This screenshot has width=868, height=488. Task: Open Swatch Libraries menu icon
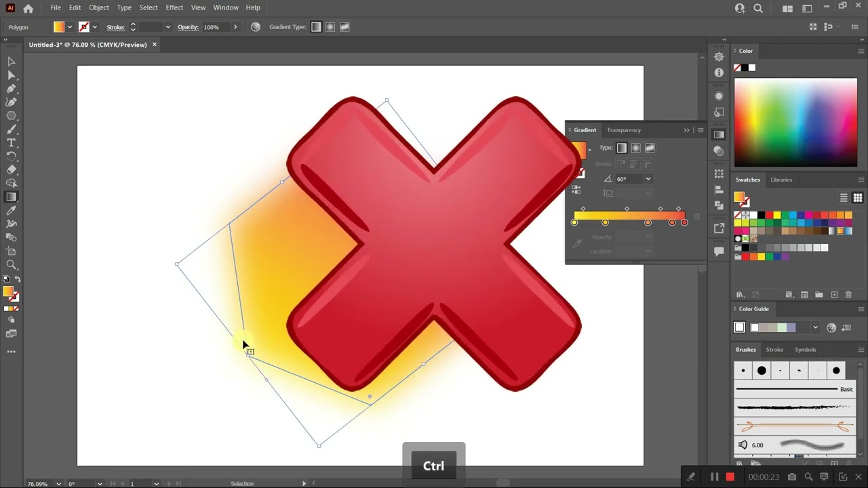click(741, 295)
